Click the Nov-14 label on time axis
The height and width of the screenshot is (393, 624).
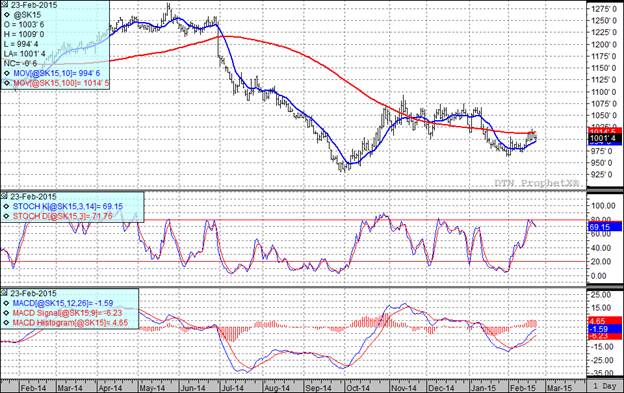point(404,388)
